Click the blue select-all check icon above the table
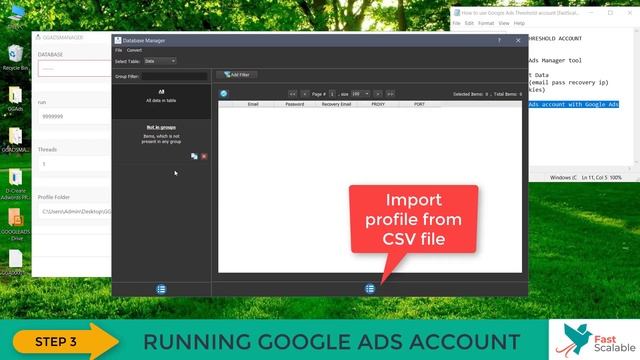 pos(224,93)
